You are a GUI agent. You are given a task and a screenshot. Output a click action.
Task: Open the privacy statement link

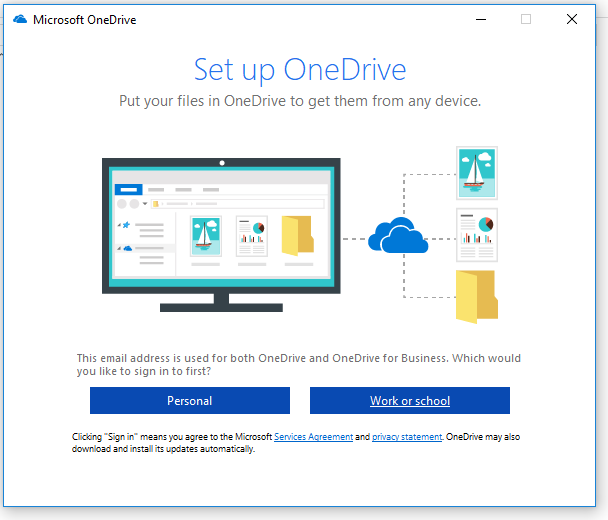(407, 437)
